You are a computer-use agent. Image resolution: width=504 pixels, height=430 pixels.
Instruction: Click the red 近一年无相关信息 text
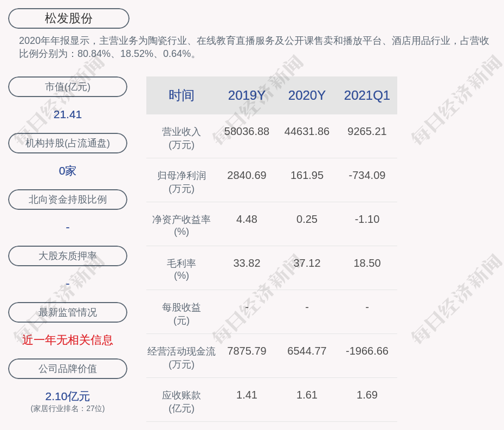point(68,340)
